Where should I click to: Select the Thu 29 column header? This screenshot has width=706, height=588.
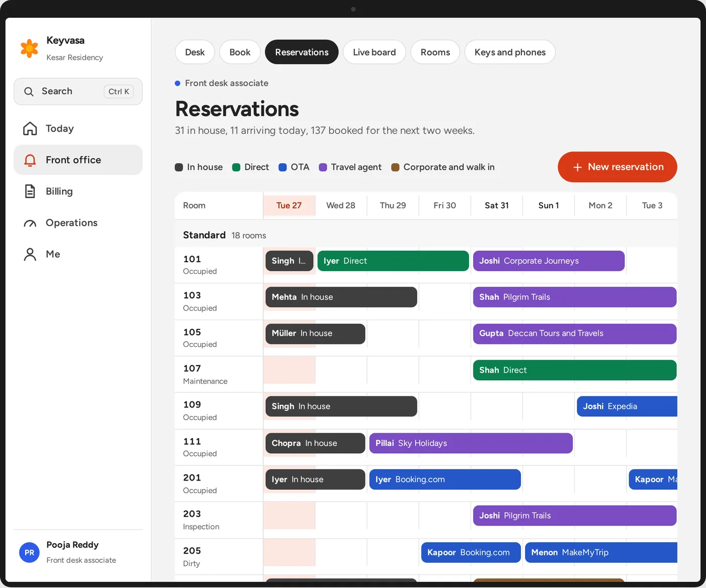click(393, 205)
